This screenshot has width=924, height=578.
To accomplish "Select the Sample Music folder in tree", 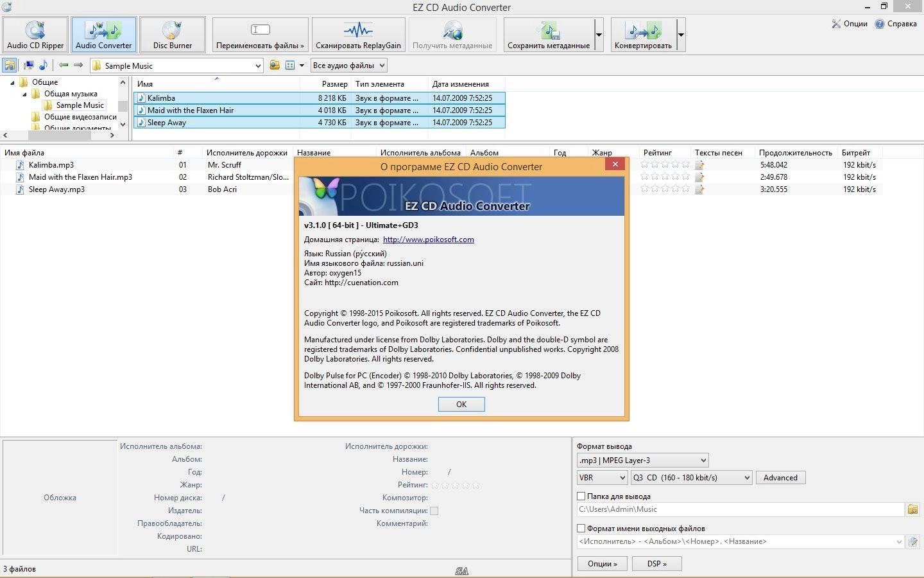I will tap(80, 105).
